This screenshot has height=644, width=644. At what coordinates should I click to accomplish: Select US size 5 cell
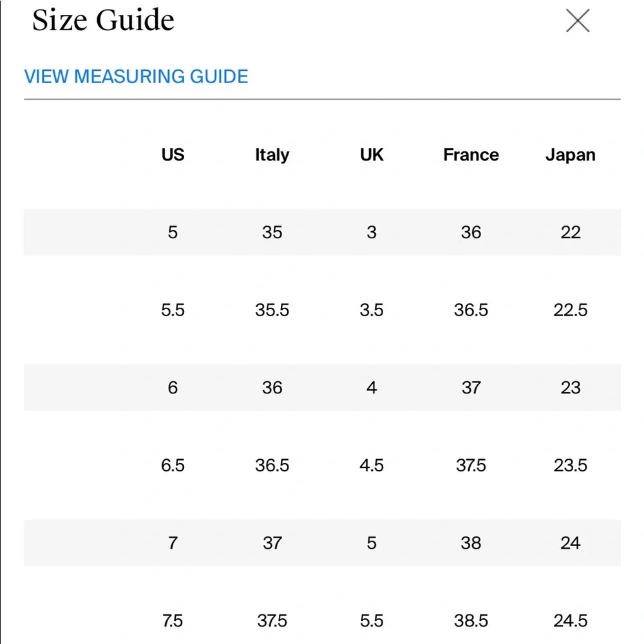pos(173,232)
